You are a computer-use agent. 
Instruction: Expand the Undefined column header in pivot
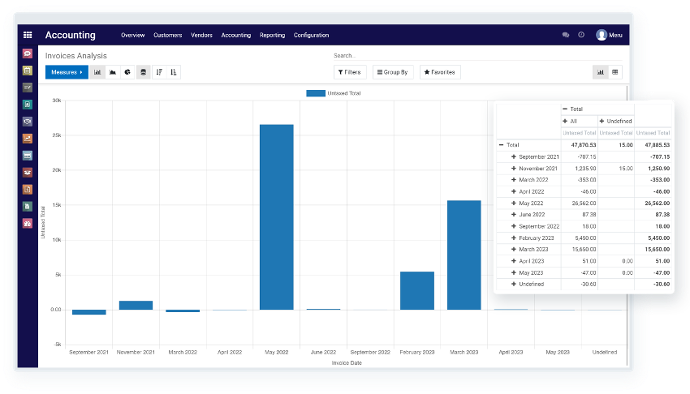point(602,121)
